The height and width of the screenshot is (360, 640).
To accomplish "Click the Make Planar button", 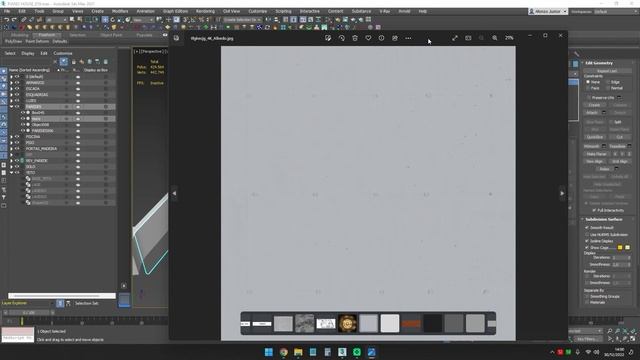I will point(596,154).
